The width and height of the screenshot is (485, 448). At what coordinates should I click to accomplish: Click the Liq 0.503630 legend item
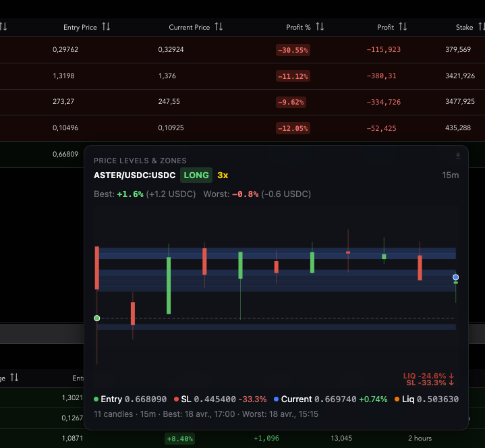click(426, 399)
